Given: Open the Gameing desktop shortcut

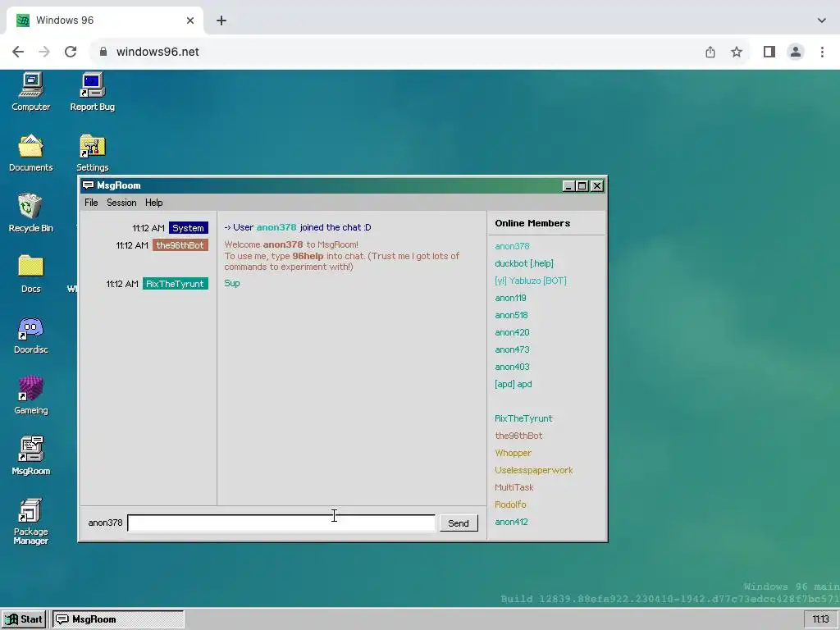Looking at the screenshot, I should coord(30,395).
